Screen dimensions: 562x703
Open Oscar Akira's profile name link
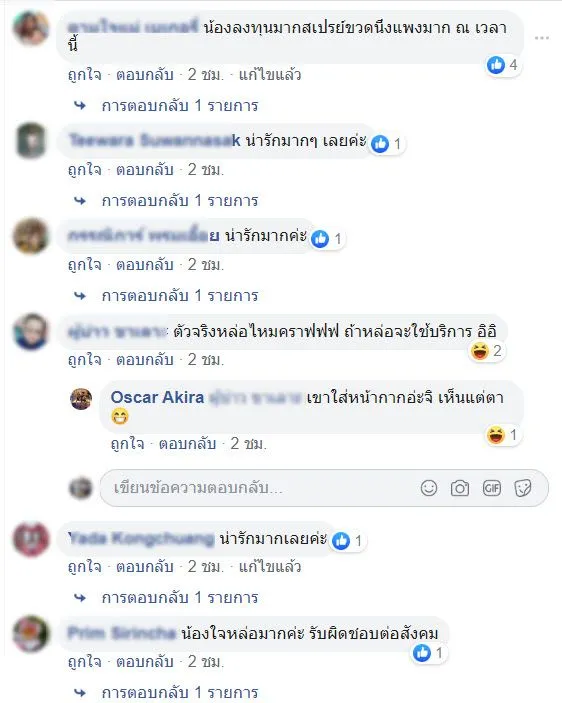[157, 397]
